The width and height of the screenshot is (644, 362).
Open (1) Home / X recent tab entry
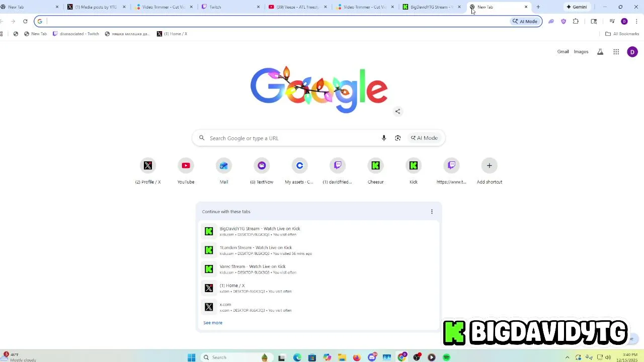(319, 288)
